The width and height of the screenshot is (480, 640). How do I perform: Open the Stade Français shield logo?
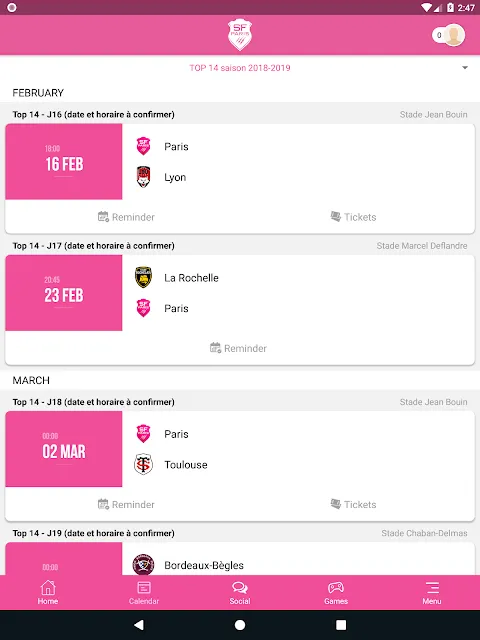240,35
